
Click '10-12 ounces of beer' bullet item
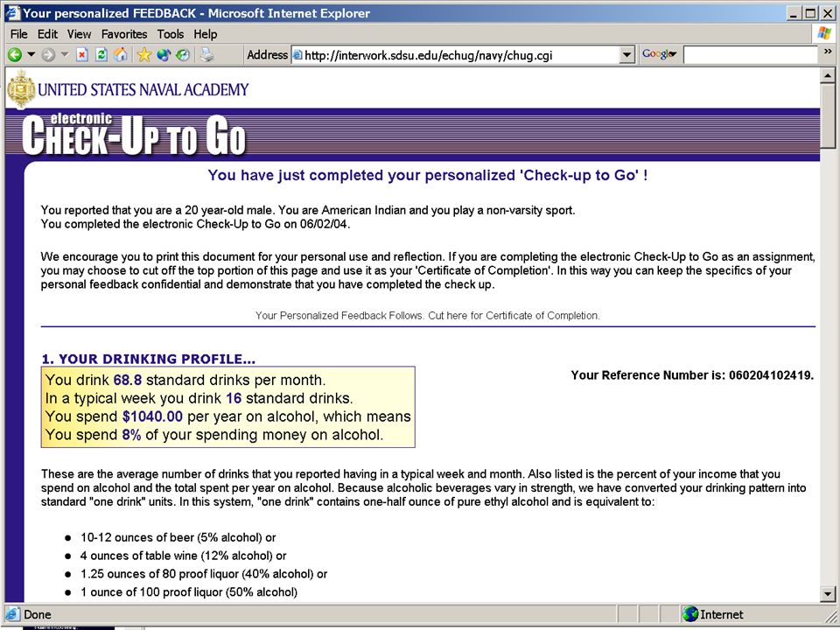178,537
